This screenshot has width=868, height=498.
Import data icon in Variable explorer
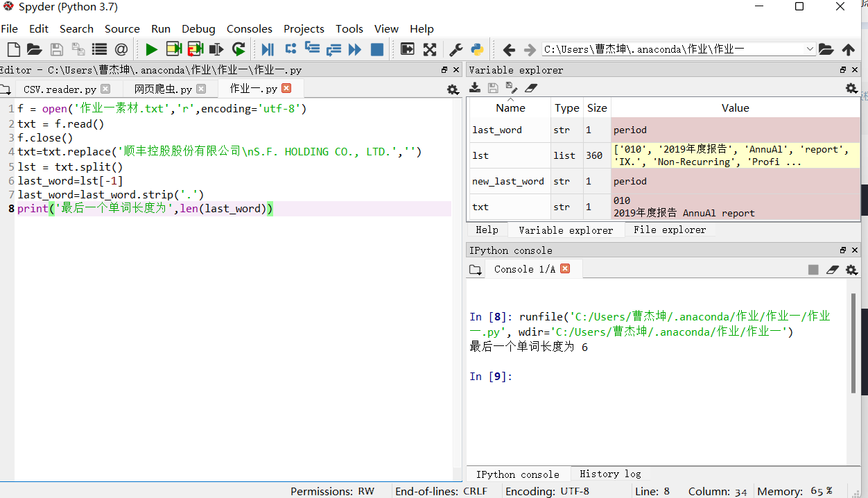pos(475,87)
